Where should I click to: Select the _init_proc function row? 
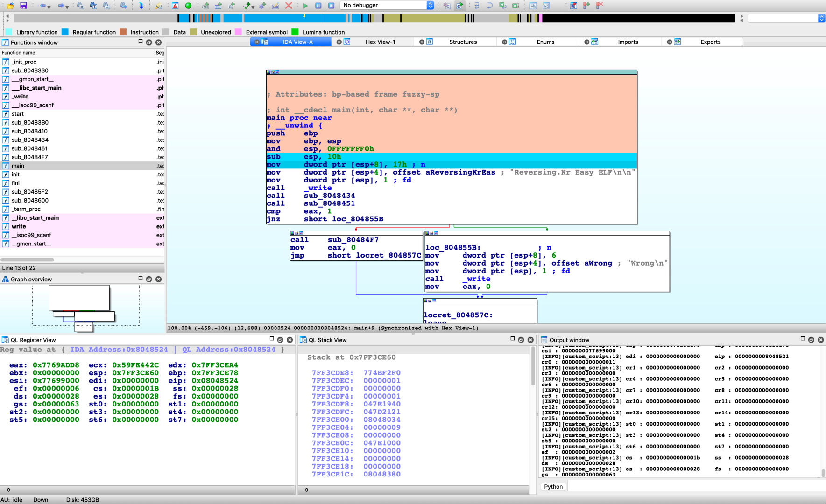click(x=82, y=62)
